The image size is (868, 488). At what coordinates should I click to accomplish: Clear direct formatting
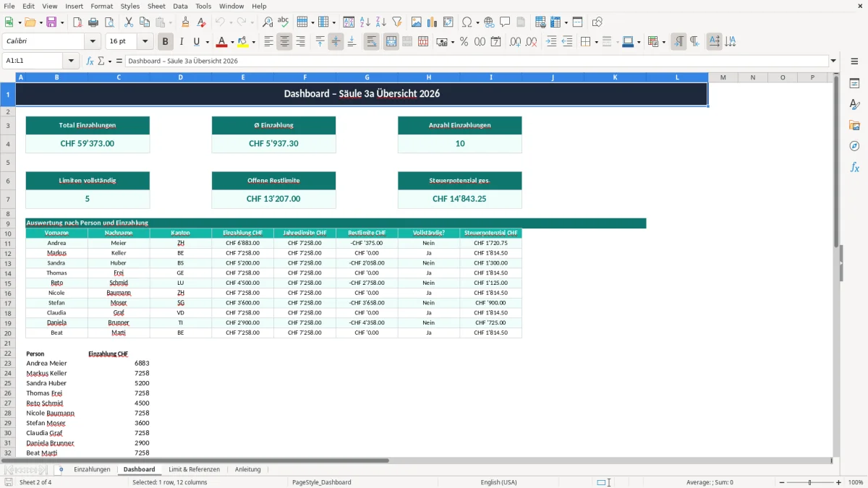[201, 22]
